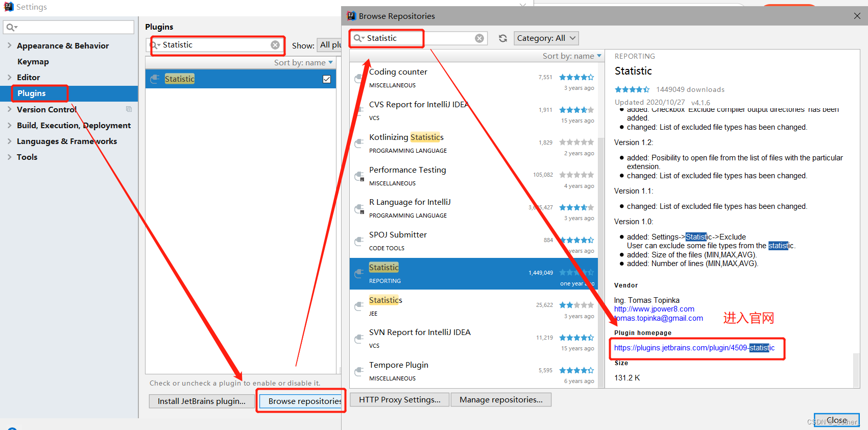The image size is (868, 430).
Task: Click the Version Control project-level icon
Action: [129, 109]
